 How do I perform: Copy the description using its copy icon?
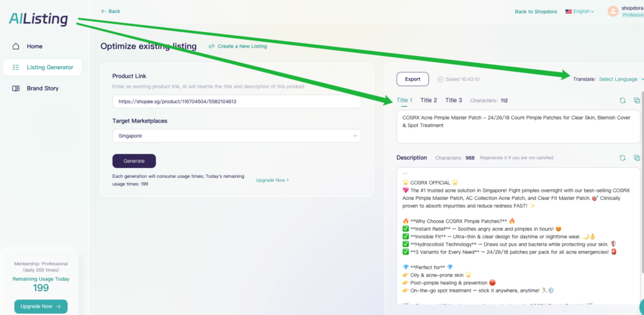point(636,158)
